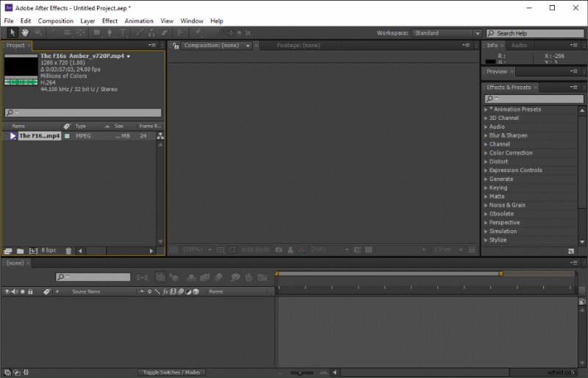Image resolution: width=588 pixels, height=378 pixels.
Task: Toggle the composition viewer lock icon
Action: click(175, 46)
